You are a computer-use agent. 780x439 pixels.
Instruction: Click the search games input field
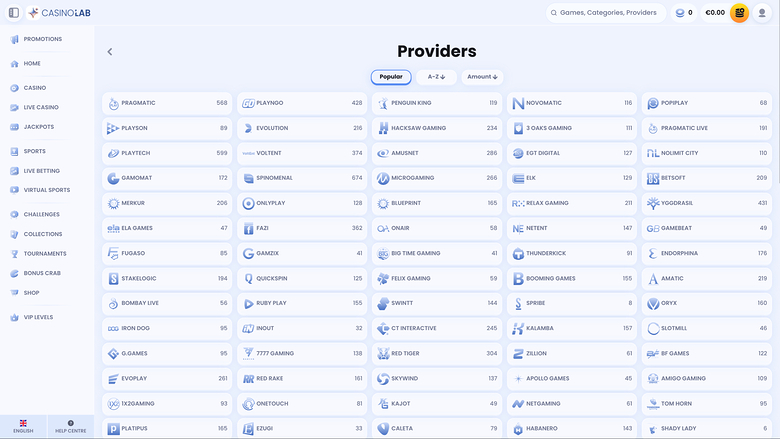pyautogui.click(x=606, y=13)
